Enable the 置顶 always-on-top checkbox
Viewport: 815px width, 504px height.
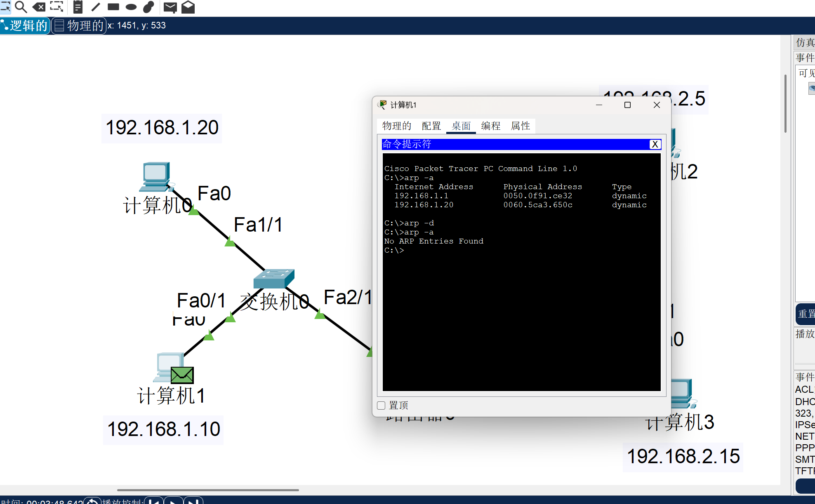point(382,406)
